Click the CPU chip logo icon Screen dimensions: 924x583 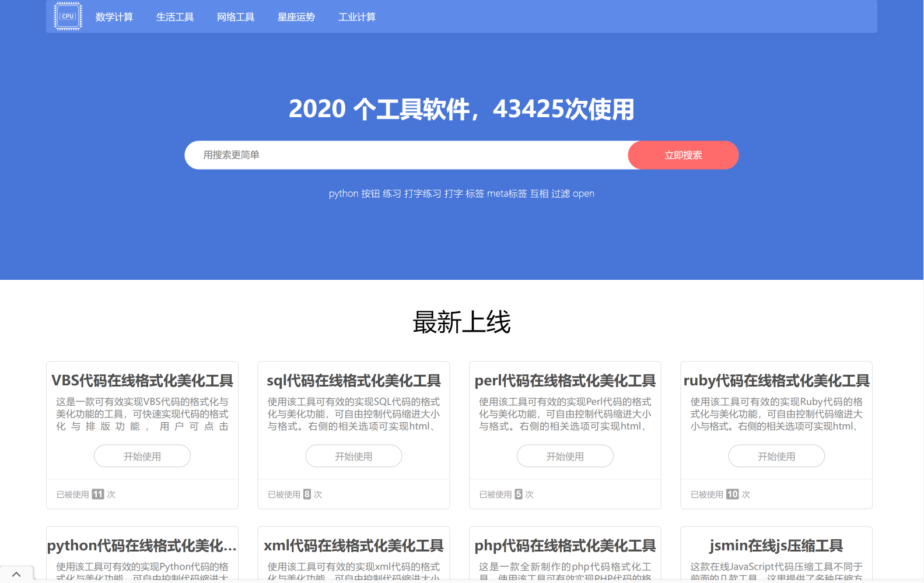coord(68,16)
